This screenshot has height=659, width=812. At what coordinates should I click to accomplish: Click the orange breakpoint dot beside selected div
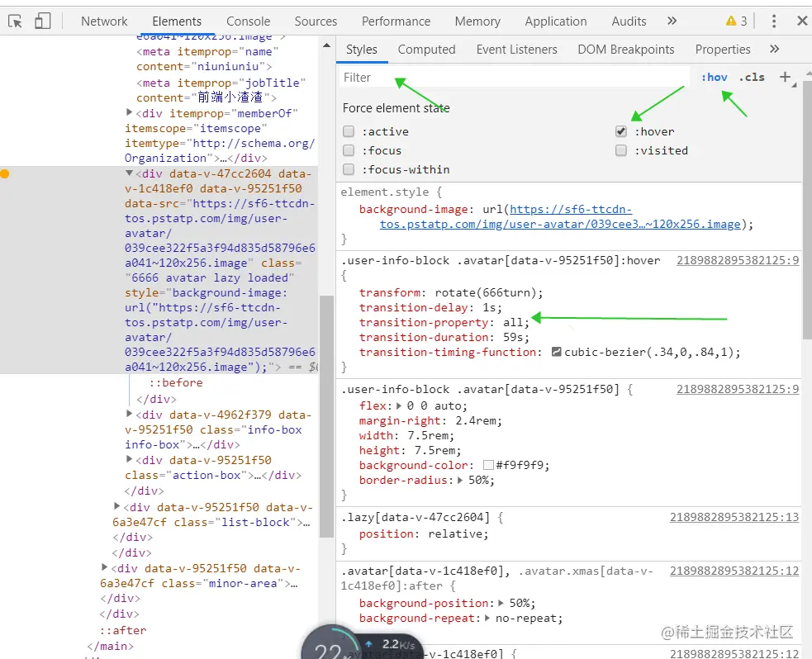(5, 174)
